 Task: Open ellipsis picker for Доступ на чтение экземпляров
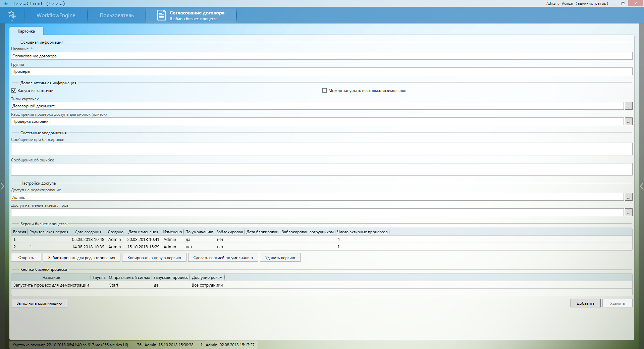[629, 212]
